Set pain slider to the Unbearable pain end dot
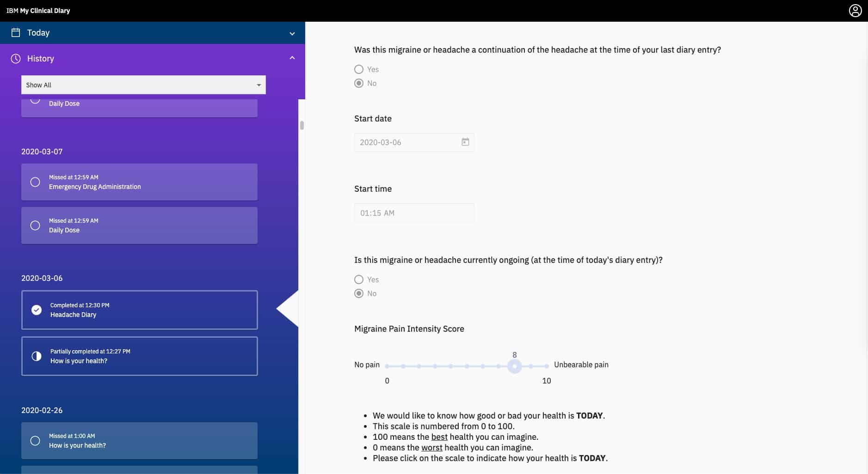Image resolution: width=868 pixels, height=474 pixels. 547,366
